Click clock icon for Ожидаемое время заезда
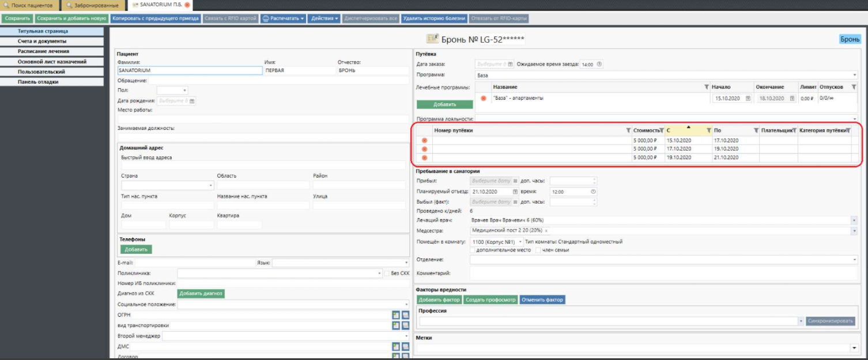 [599, 64]
